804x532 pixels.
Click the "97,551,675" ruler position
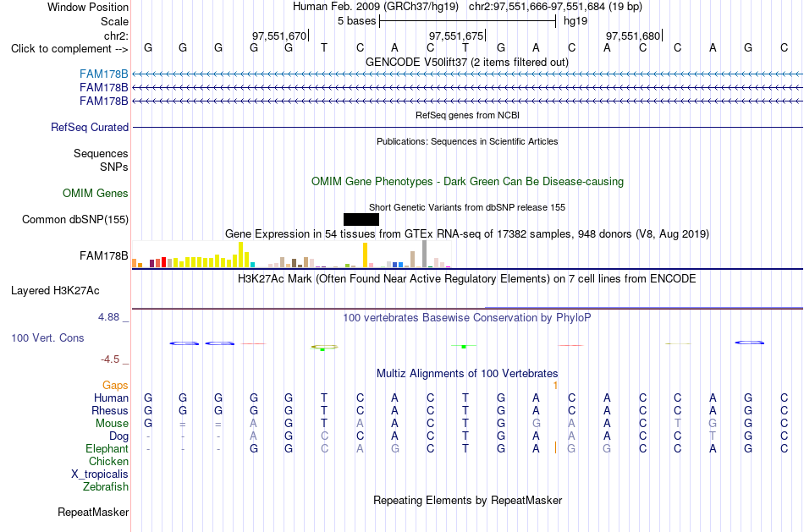[456, 36]
